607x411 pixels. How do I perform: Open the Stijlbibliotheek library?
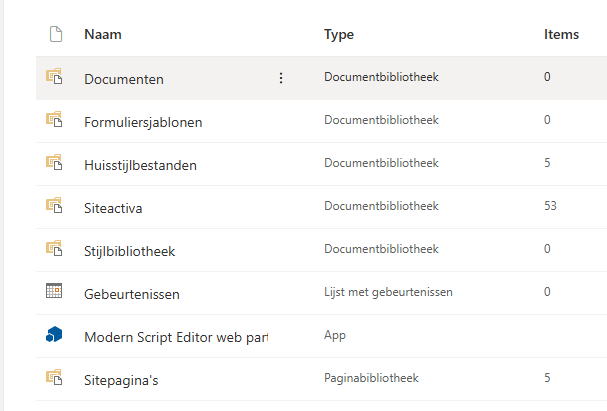(x=130, y=251)
